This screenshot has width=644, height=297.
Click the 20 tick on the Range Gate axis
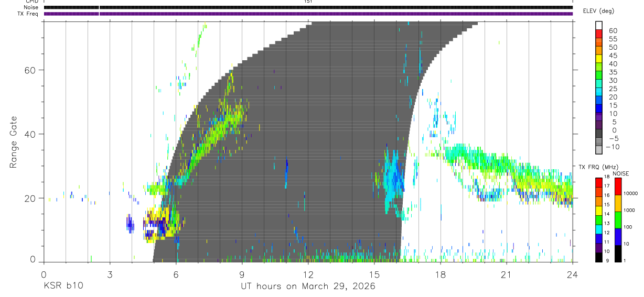point(30,199)
